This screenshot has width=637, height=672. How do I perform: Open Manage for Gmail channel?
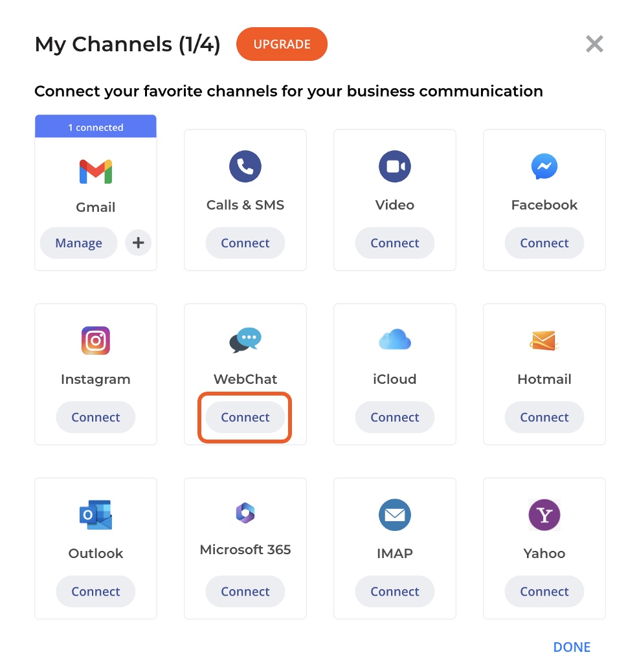[x=78, y=243]
